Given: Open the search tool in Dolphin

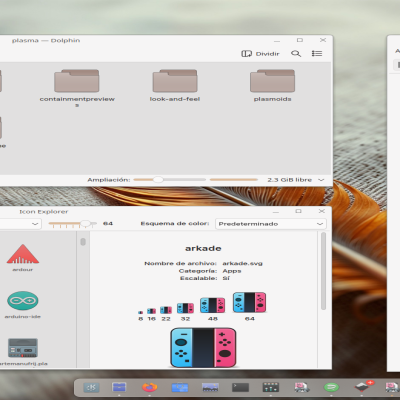Looking at the screenshot, I should pos(296,54).
